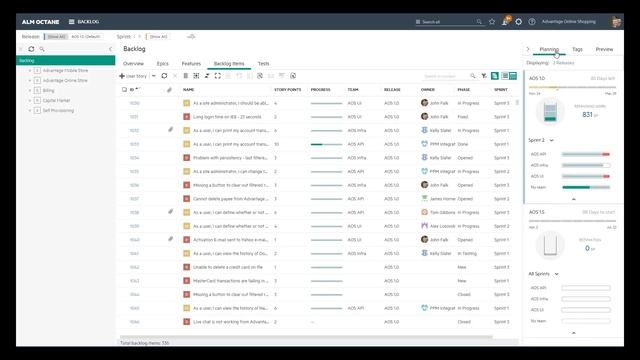The height and width of the screenshot is (360, 640).
Task: Open backlog item ID 1050 link
Action: pyautogui.click(x=134, y=103)
